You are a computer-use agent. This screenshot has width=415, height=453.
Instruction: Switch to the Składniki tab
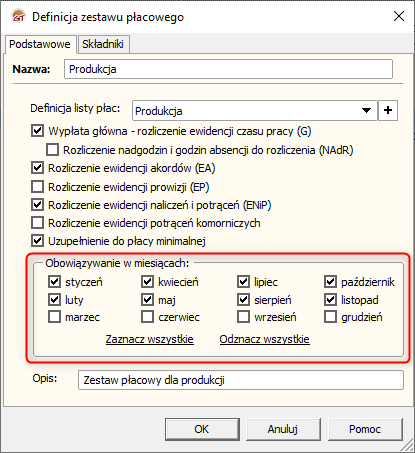[x=103, y=44]
